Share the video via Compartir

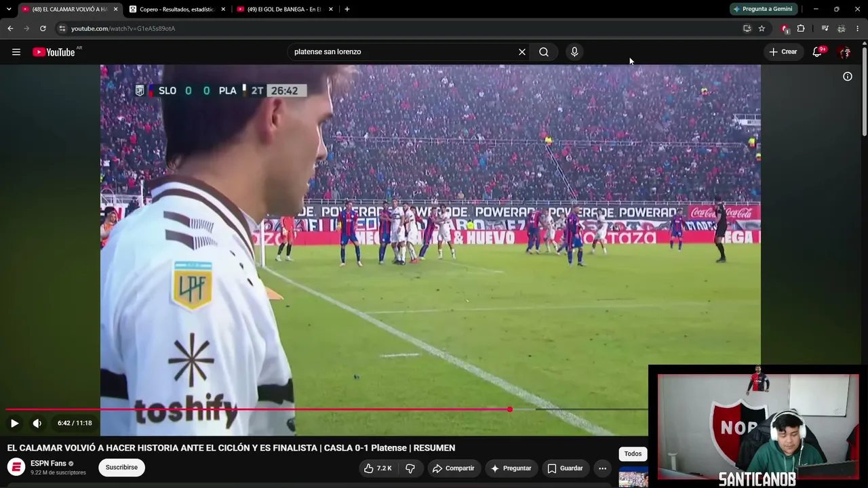[454, 468]
